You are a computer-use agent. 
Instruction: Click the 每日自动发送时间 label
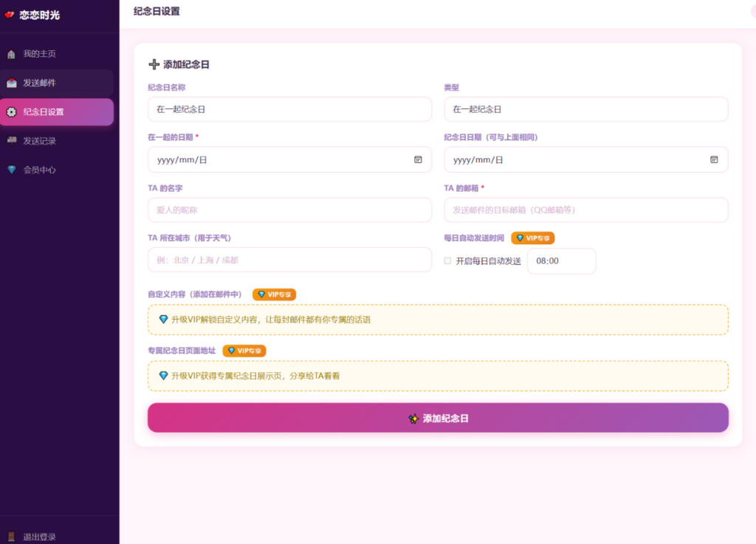(x=474, y=238)
